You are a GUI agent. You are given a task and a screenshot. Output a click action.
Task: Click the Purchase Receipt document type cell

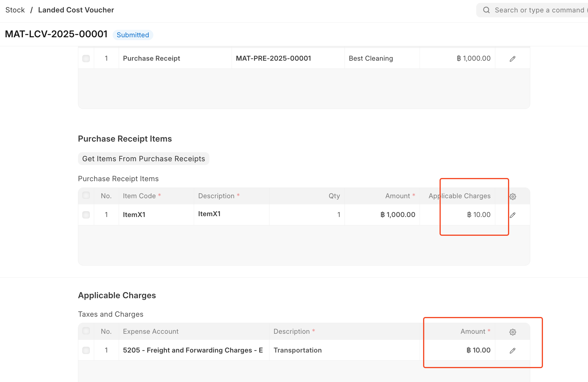[175, 58]
